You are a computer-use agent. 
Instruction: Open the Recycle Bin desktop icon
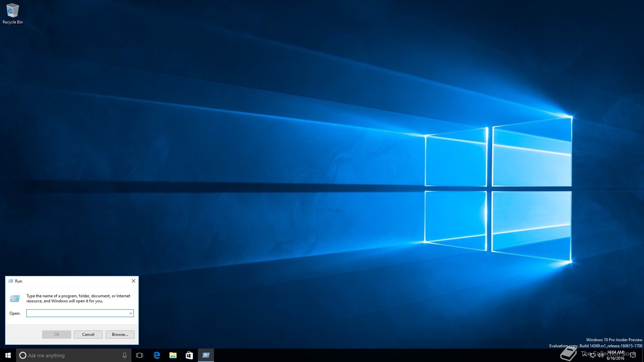[12, 13]
